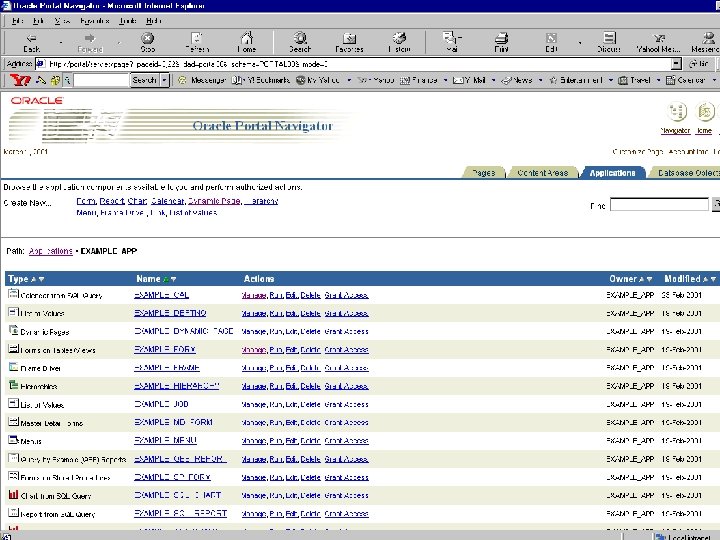Viewport: 720px width, 540px height.
Task: Stop page loading with Stop button
Action: point(147,42)
